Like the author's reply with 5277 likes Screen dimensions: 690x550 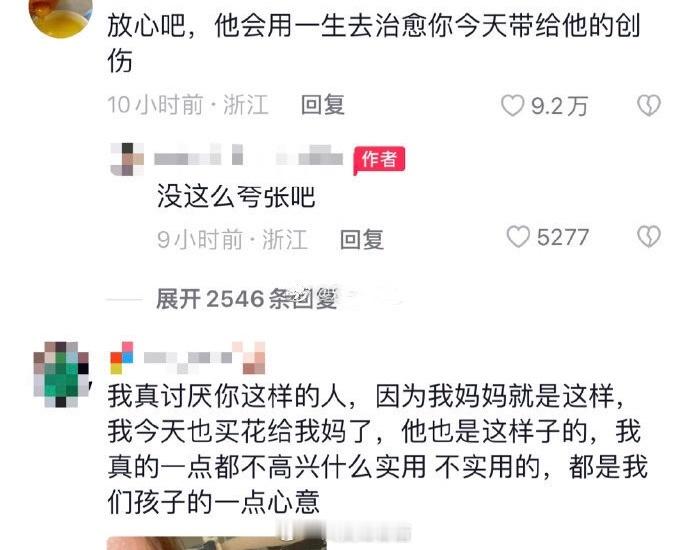[x=518, y=237]
